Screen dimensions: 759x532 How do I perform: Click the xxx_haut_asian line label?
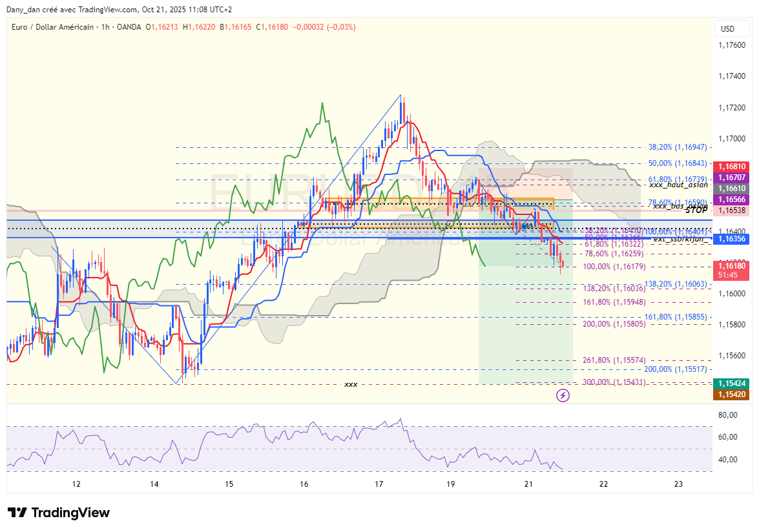click(678, 185)
